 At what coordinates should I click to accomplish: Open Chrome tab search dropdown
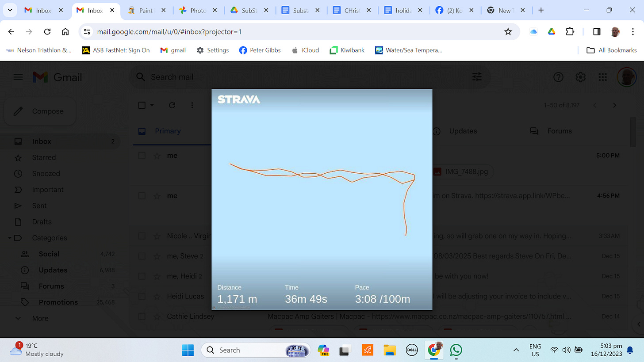[x=10, y=10]
